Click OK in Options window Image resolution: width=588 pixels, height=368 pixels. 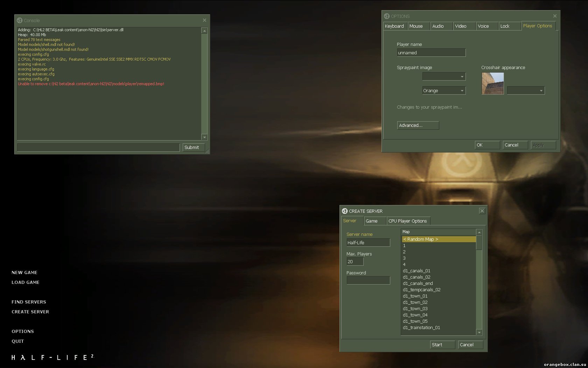click(487, 145)
